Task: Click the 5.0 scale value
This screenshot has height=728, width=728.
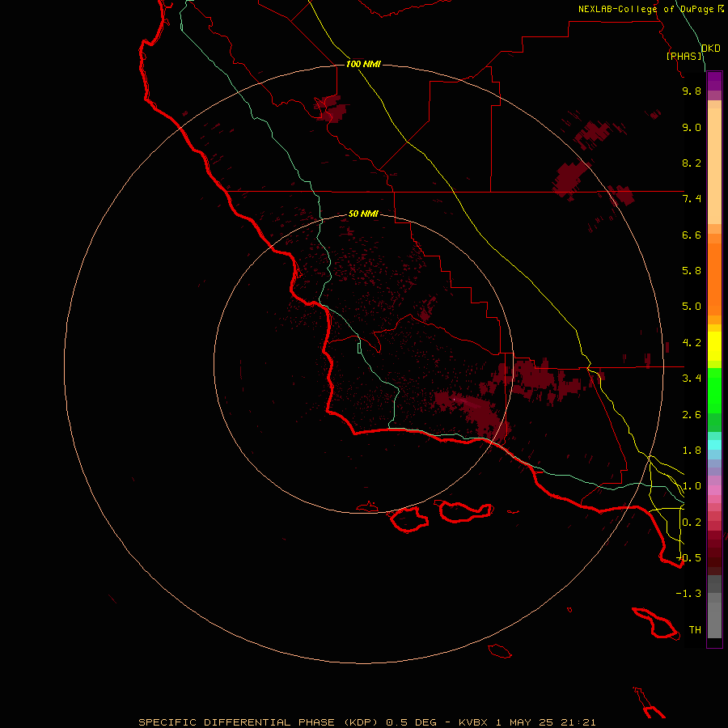Action: point(692,307)
